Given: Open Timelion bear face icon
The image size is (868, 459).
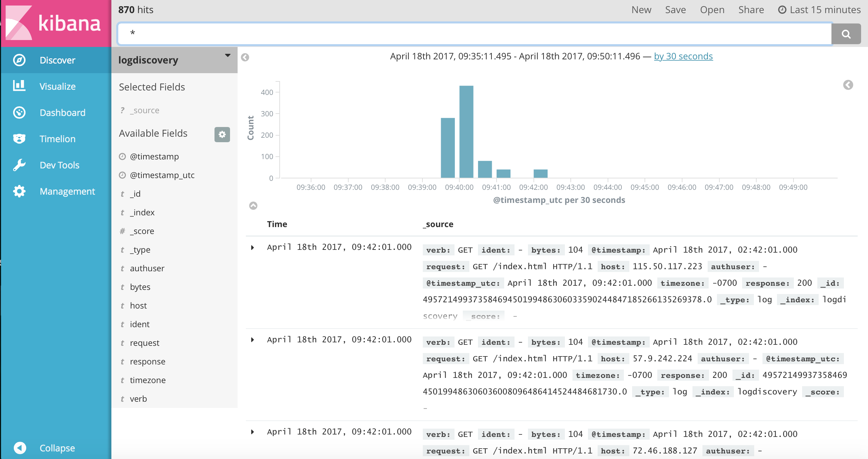Looking at the screenshot, I should (19, 139).
